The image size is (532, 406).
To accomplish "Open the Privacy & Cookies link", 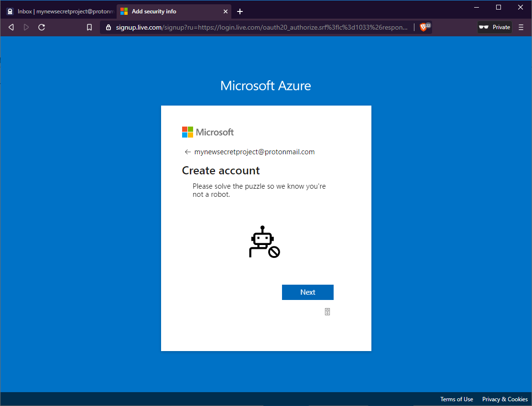I will [x=505, y=399].
